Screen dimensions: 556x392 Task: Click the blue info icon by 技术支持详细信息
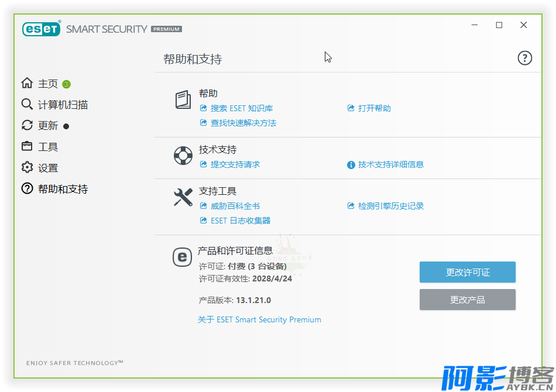[351, 165]
